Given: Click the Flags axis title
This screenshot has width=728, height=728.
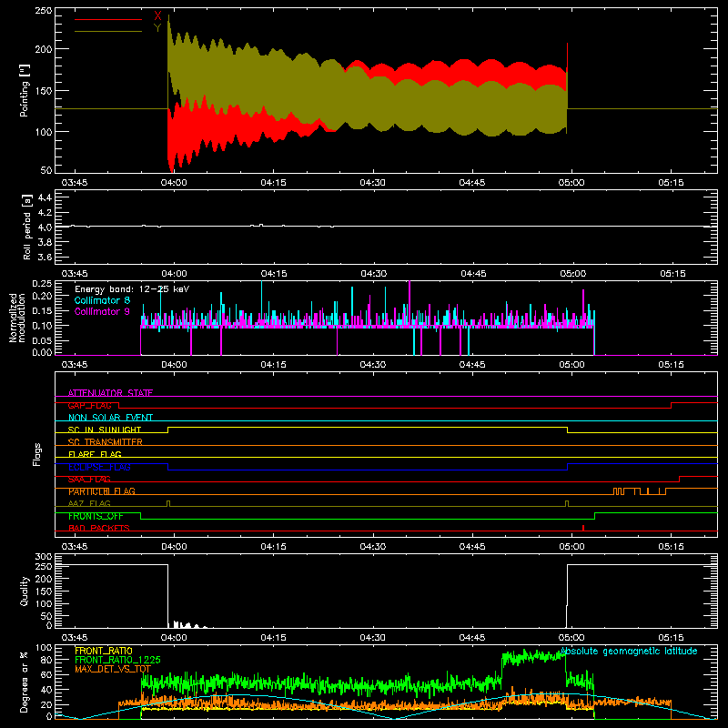Looking at the screenshot, I should tap(36, 454).
